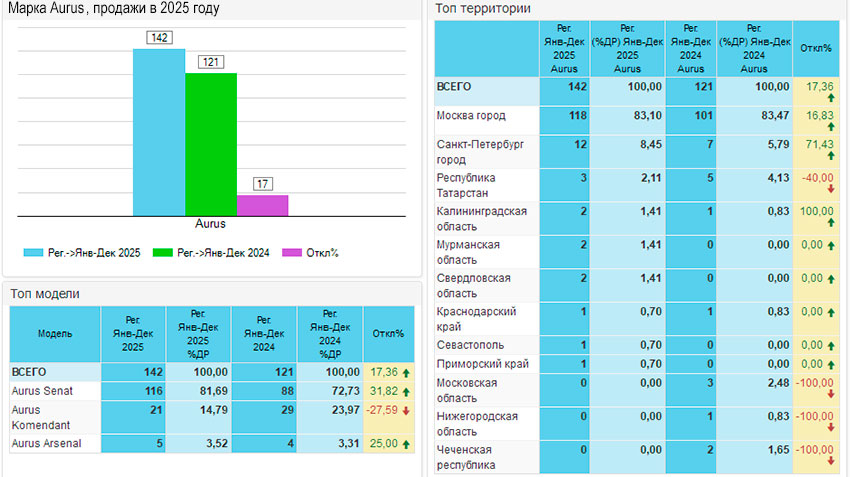Viewport: 850px width, 477px height.
Task: Select the green chart bar labeled 121
Action: 211,143
